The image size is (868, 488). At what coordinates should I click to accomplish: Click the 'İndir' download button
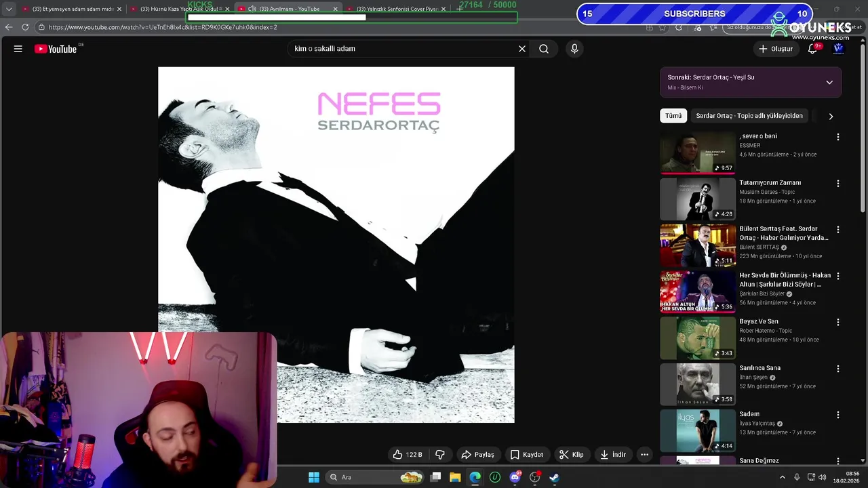(x=612, y=455)
